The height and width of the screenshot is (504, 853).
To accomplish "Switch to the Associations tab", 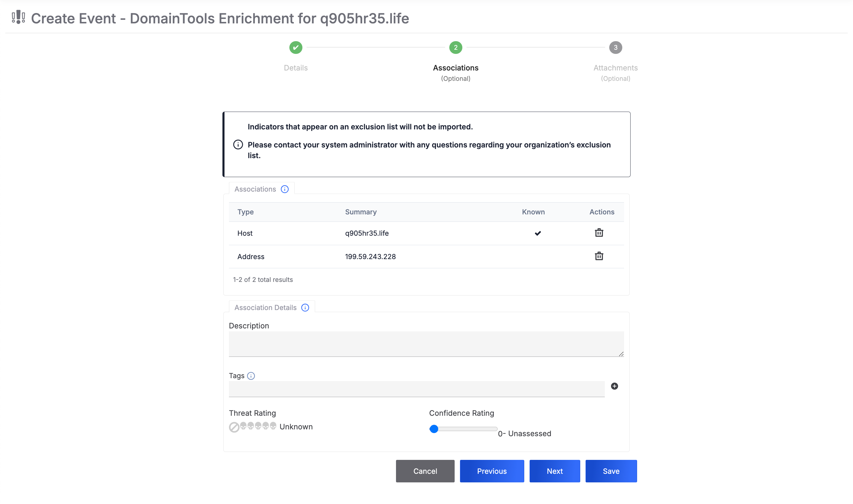I will point(255,189).
